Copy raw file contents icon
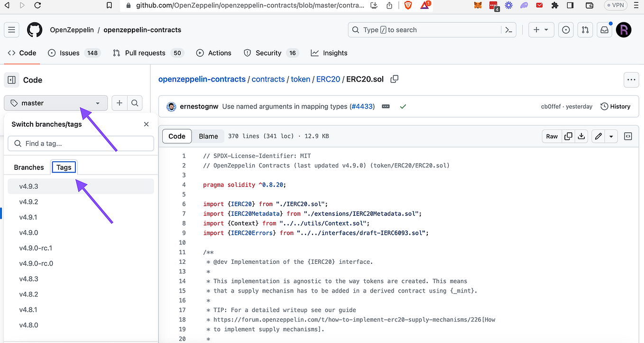The height and width of the screenshot is (343, 644). click(568, 136)
